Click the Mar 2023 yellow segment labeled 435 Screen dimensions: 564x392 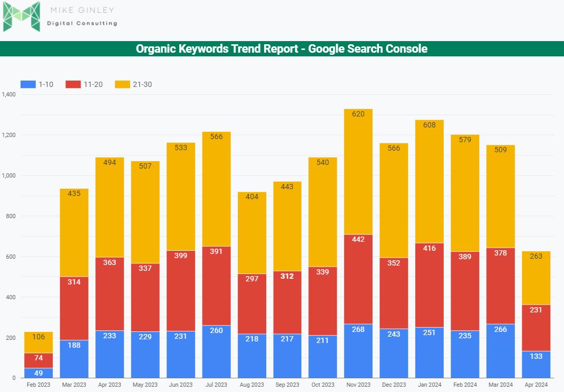click(x=74, y=233)
